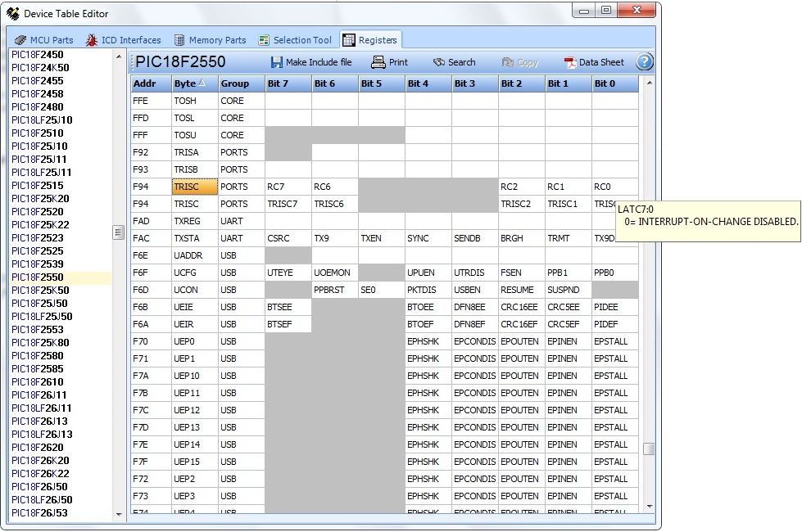Switch to the Selection Tool tab
The image size is (802, 532).
(x=295, y=40)
